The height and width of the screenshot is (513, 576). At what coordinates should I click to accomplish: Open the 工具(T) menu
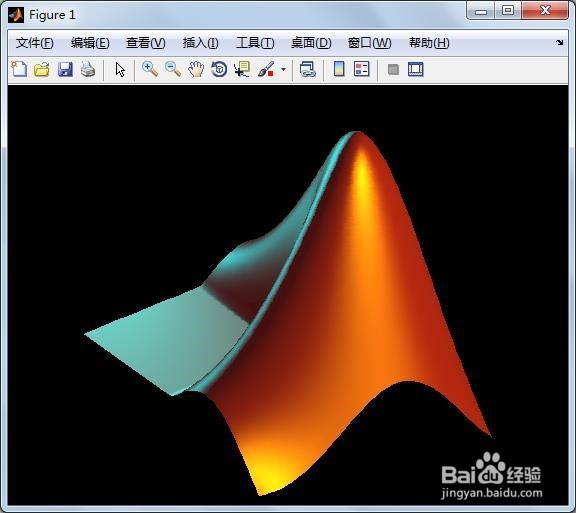coord(255,43)
